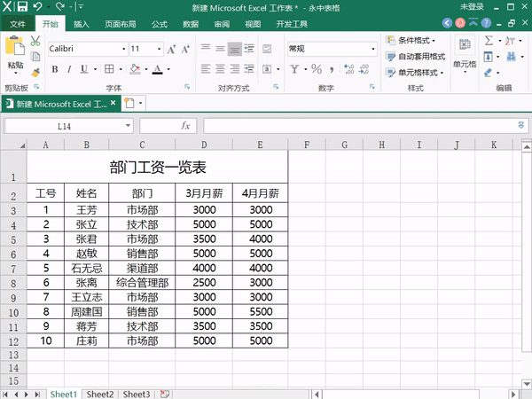The height and width of the screenshot is (399, 532).
Task: Decrease font size with smaller A
Action: click(185, 49)
